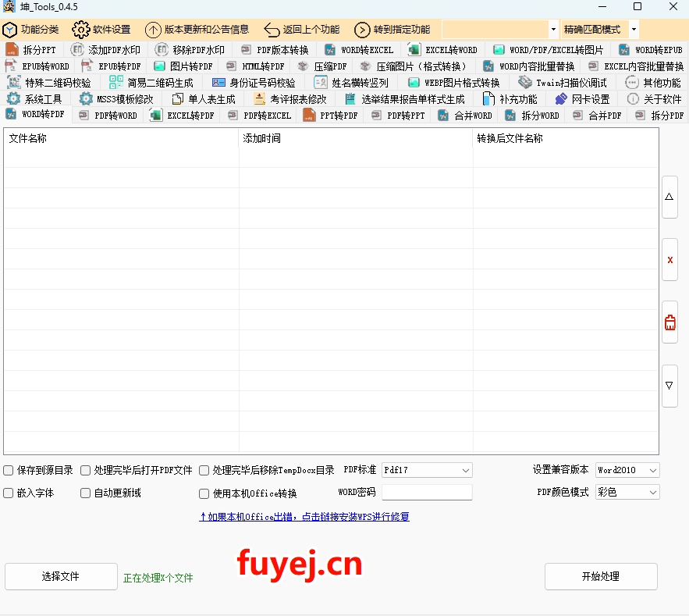The width and height of the screenshot is (689, 616).
Task: Open the 特殊二维码校验 tool icon
Action: 14,82
